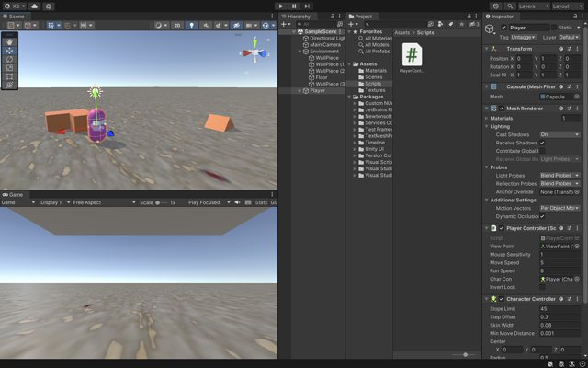Screen dimensions: 588x368
Task: Open Motion Vectors dropdown
Action: [560, 209]
